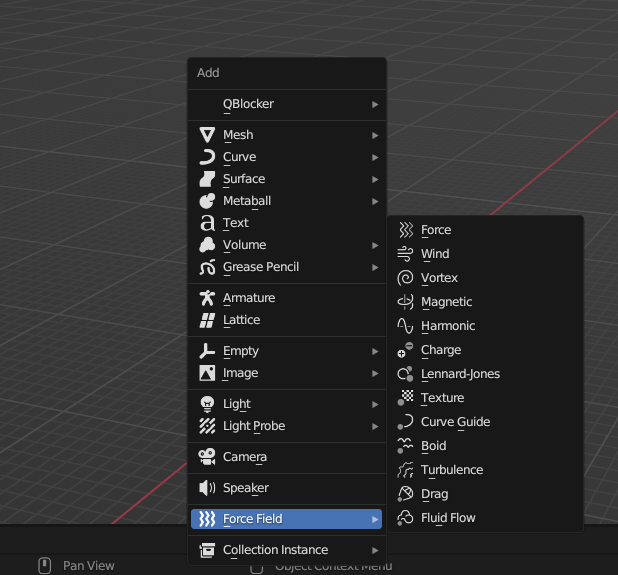Screen dimensions: 618x575
Task: Click the Speaker icon
Action: 207,488
